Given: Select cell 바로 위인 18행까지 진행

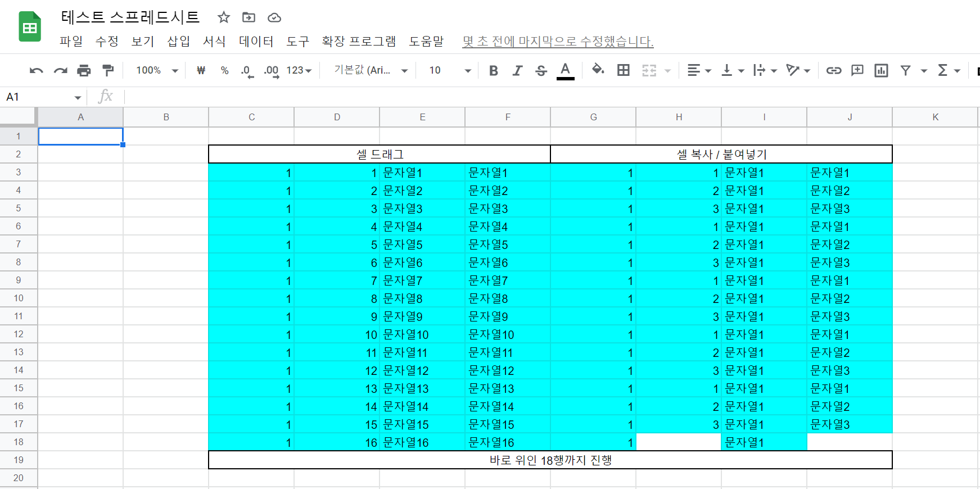Looking at the screenshot, I should coord(550,460).
